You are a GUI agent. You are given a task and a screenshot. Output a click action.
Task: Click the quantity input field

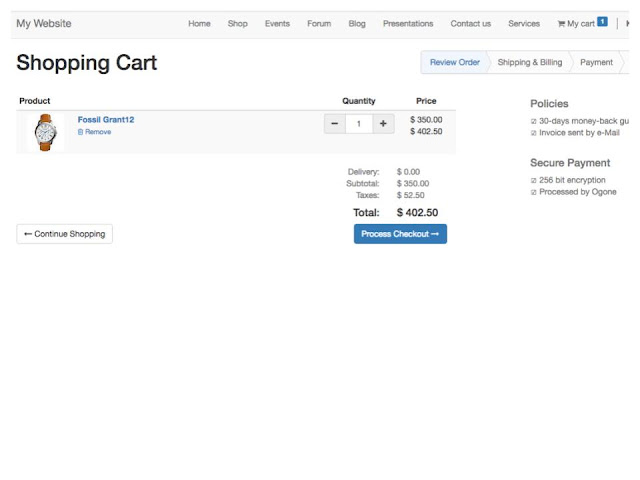(358, 124)
